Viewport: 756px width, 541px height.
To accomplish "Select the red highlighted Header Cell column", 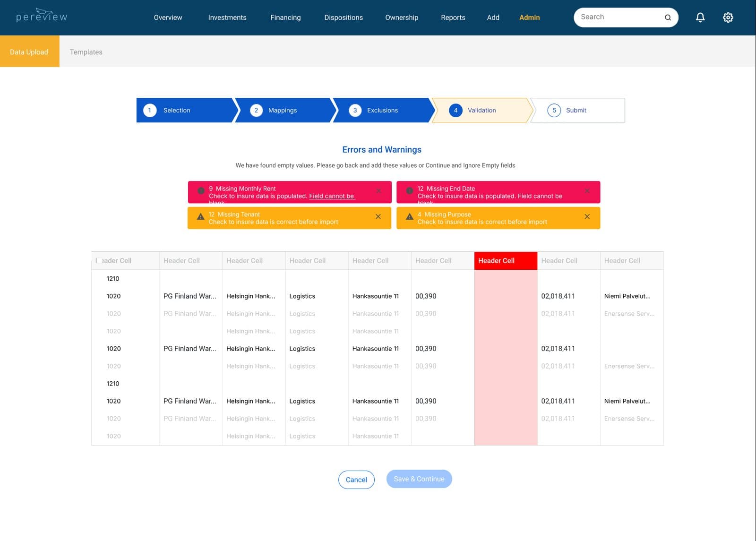I will (x=506, y=261).
